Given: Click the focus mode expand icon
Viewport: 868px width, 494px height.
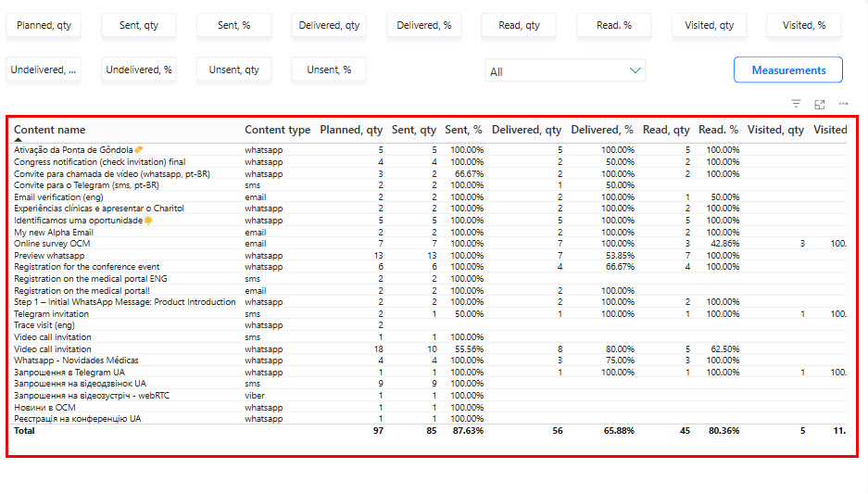Looking at the screenshot, I should [x=820, y=104].
